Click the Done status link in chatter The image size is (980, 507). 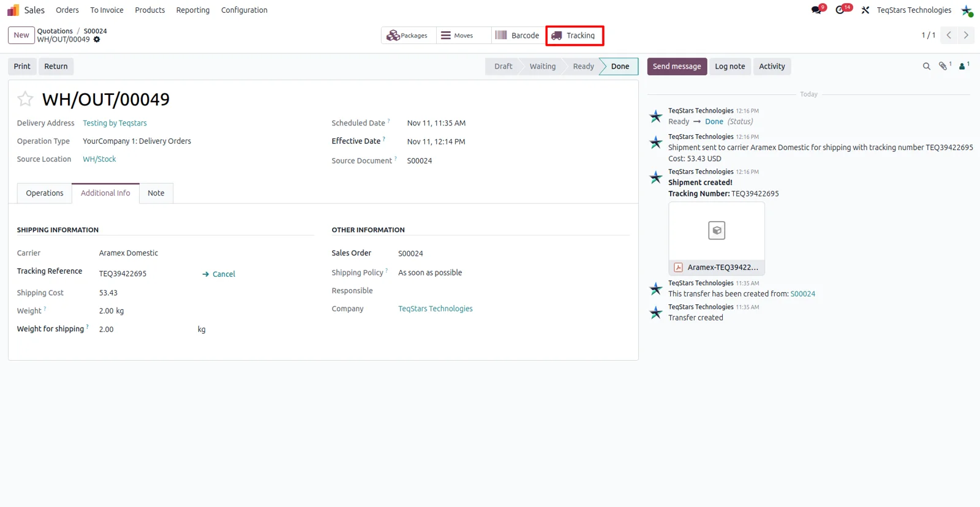pyautogui.click(x=714, y=121)
